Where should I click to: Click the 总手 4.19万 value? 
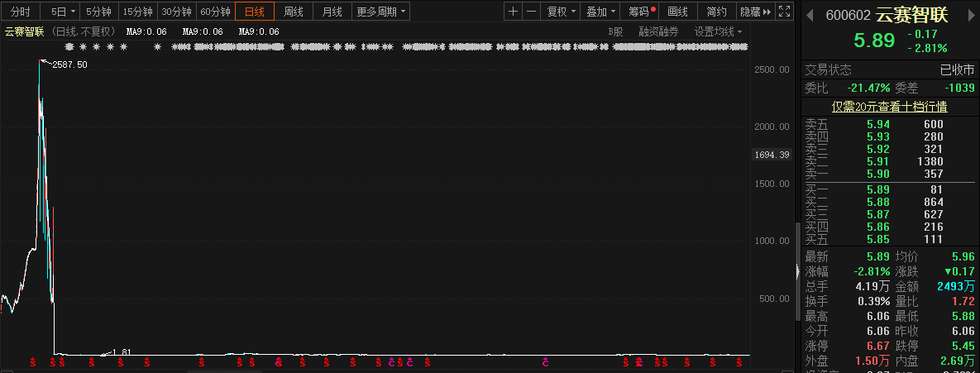click(x=872, y=286)
